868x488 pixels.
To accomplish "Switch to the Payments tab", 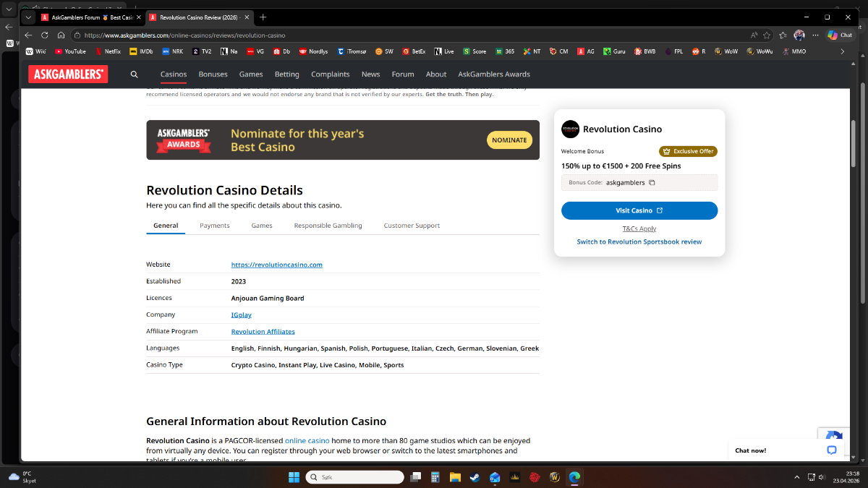I will pyautogui.click(x=215, y=226).
